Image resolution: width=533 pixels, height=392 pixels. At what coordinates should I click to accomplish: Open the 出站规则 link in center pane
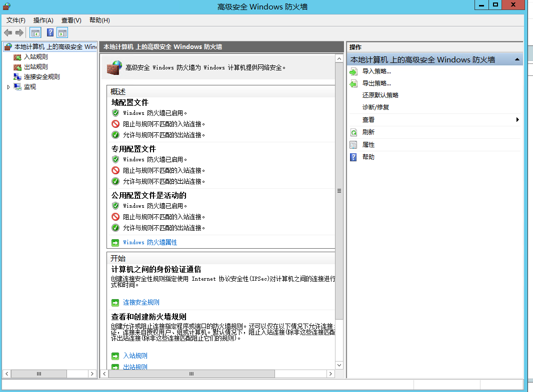pyautogui.click(x=135, y=367)
